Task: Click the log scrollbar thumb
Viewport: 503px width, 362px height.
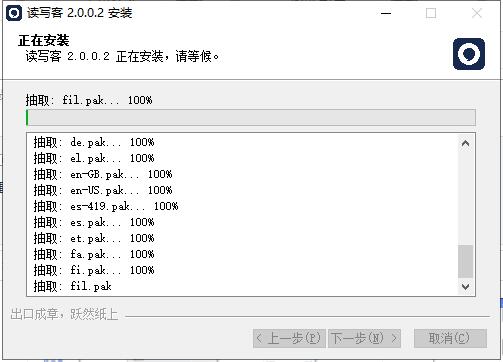Action: (x=466, y=261)
